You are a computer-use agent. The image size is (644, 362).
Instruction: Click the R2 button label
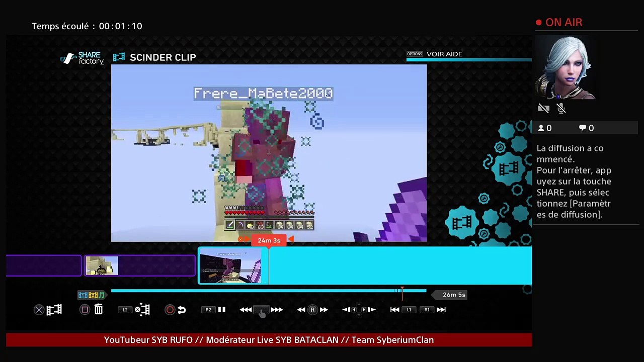(208, 310)
